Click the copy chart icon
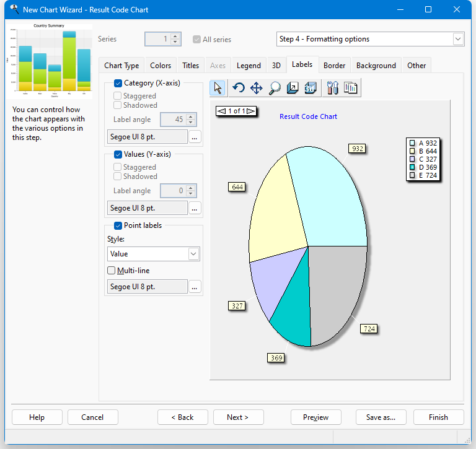 pyautogui.click(x=351, y=88)
